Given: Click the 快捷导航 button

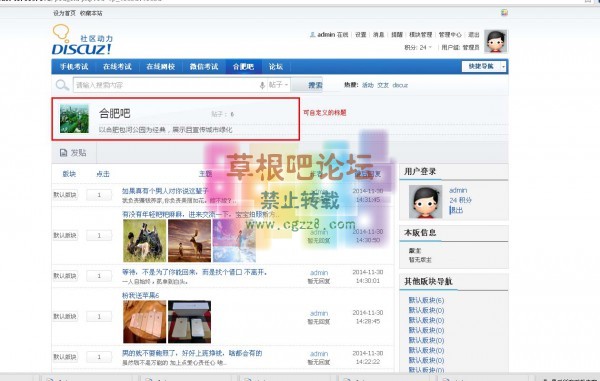Looking at the screenshot, I should (x=481, y=67).
